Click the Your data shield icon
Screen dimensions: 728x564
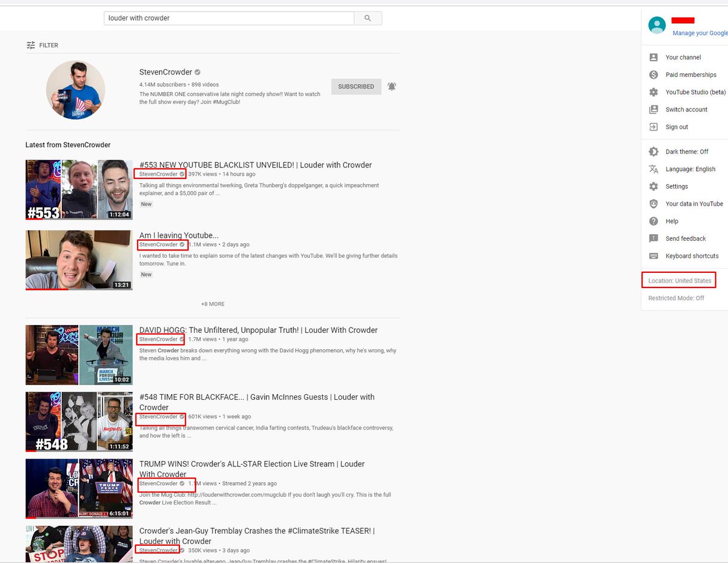(x=653, y=204)
